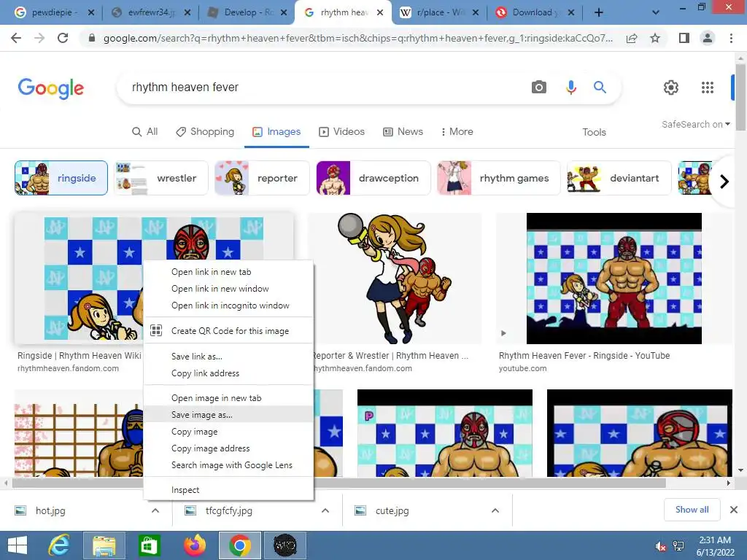Image resolution: width=747 pixels, height=560 pixels.
Task: Click the search by image camera icon
Action: [x=539, y=87]
